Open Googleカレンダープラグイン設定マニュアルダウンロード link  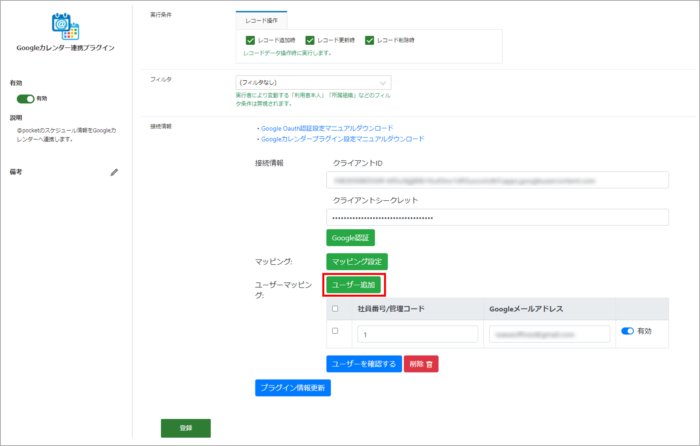coord(343,139)
